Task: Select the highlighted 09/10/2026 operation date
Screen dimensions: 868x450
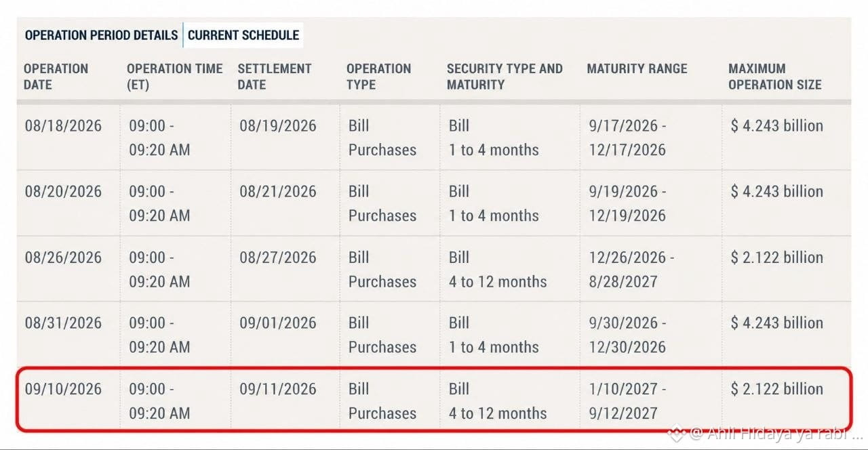Action: 63,389
